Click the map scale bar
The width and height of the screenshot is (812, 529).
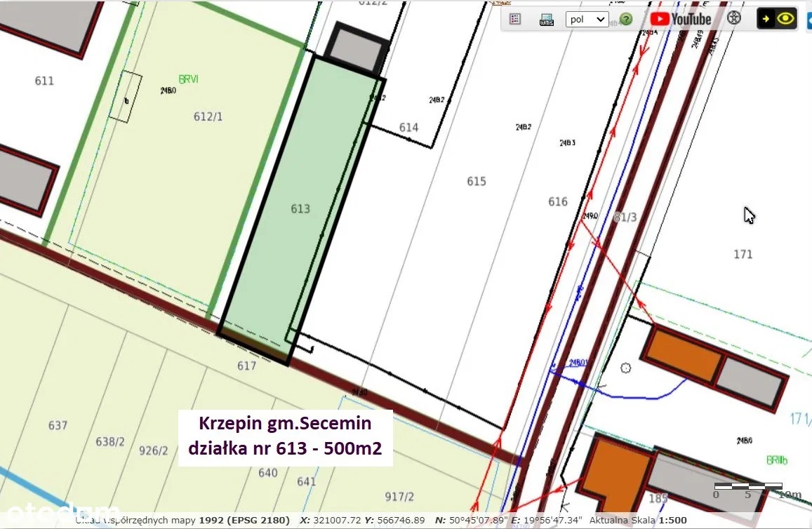(747, 486)
